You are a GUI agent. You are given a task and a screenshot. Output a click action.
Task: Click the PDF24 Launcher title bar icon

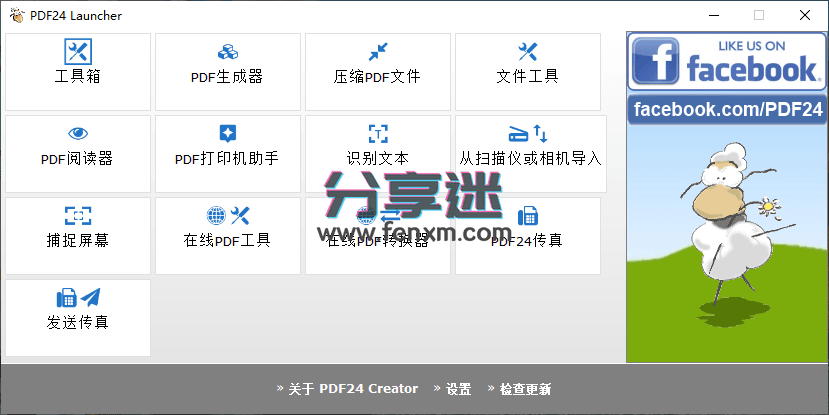click(x=14, y=15)
